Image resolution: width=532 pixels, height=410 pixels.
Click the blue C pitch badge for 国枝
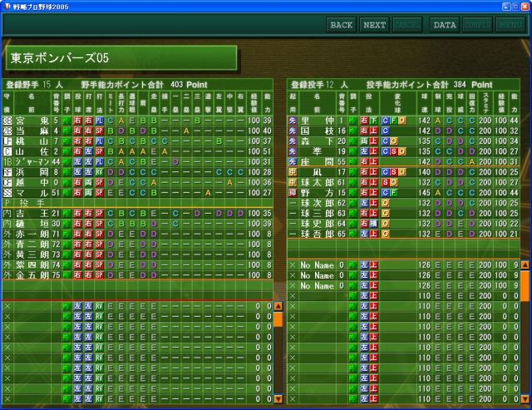click(386, 131)
